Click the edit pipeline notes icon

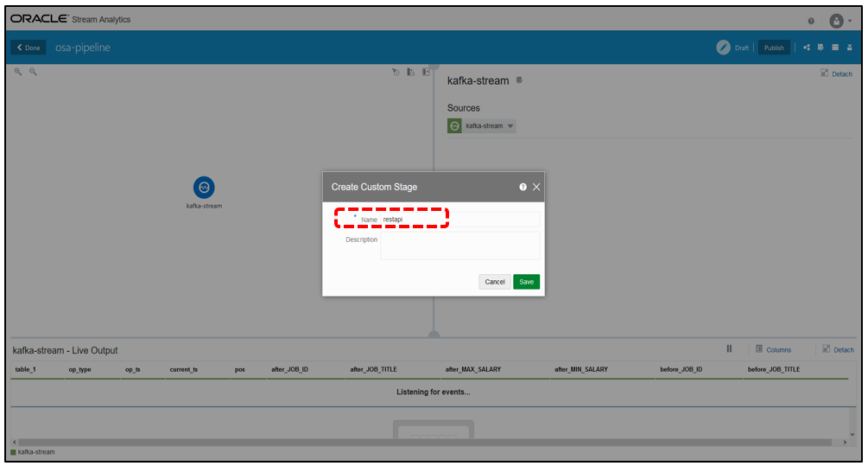tap(821, 48)
